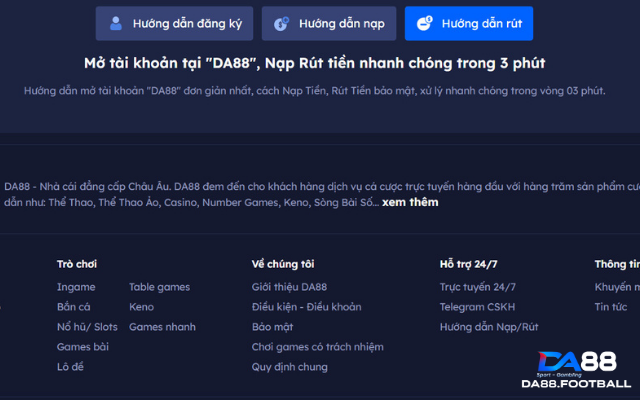
Task: Expand description with xem thêm
Action: (x=410, y=202)
